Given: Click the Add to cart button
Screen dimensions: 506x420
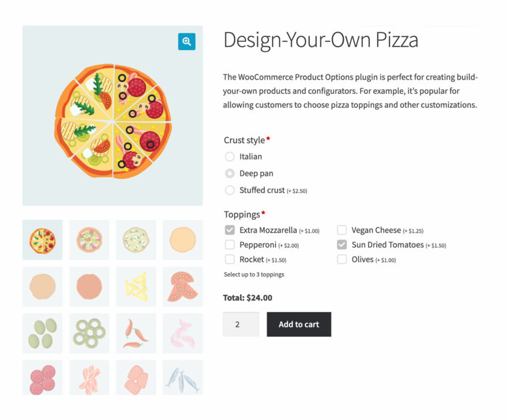Looking at the screenshot, I should point(299,324).
